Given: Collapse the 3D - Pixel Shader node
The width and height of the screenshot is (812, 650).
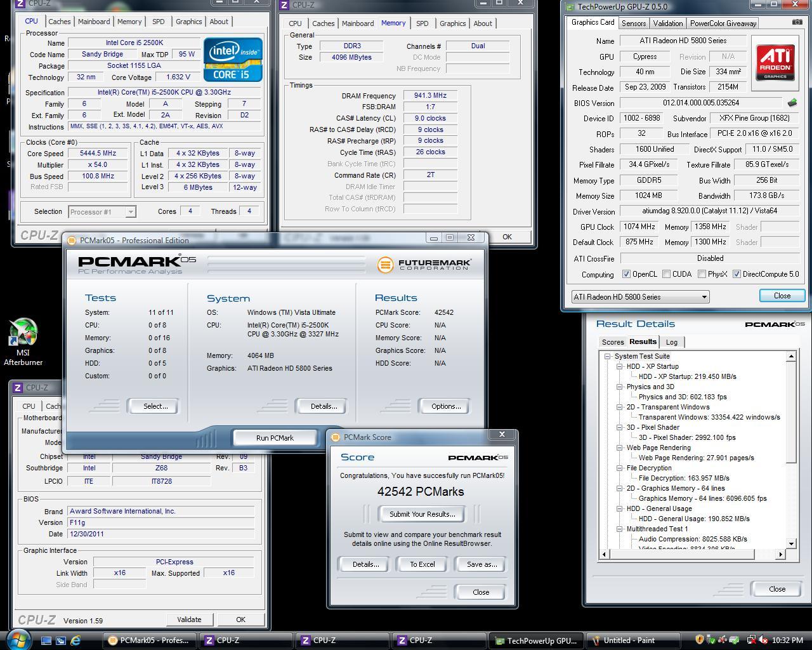Looking at the screenshot, I should click(619, 427).
